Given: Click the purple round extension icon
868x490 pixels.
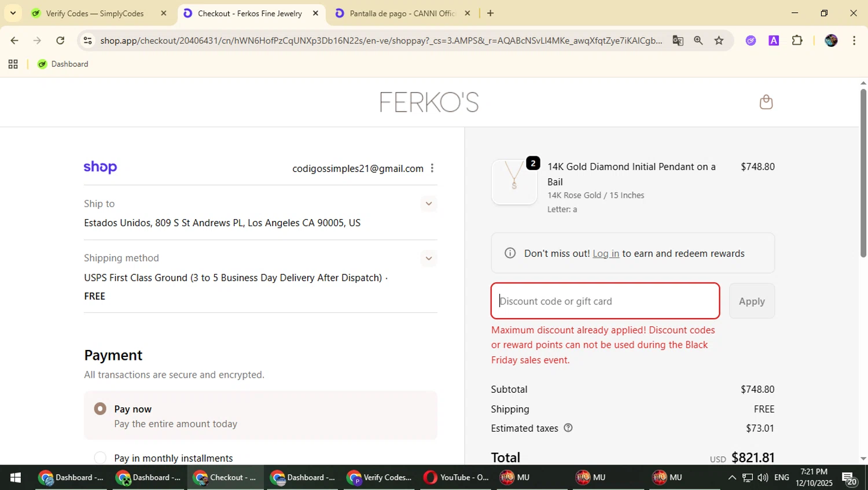Looking at the screenshot, I should coord(751,40).
